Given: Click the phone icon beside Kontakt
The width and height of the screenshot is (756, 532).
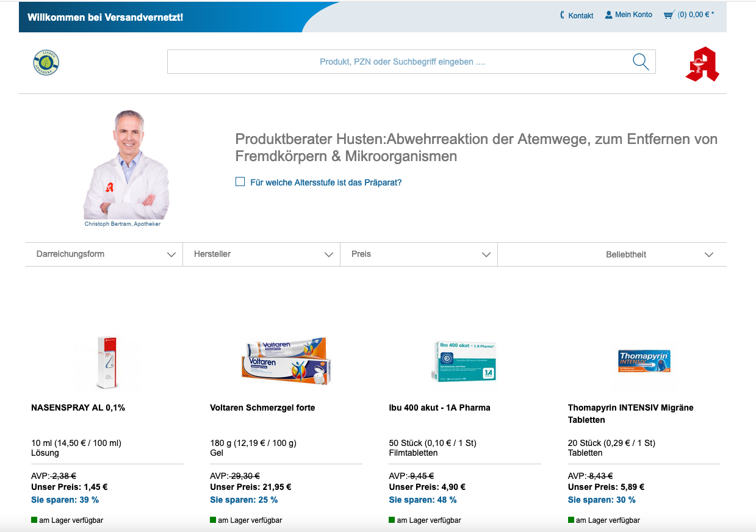Looking at the screenshot, I should (562, 15).
